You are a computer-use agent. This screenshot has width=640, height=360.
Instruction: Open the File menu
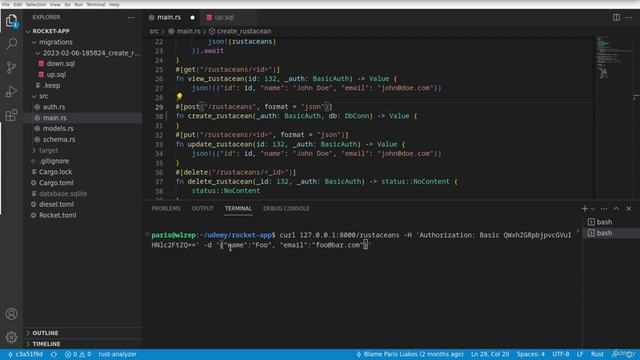6,4
